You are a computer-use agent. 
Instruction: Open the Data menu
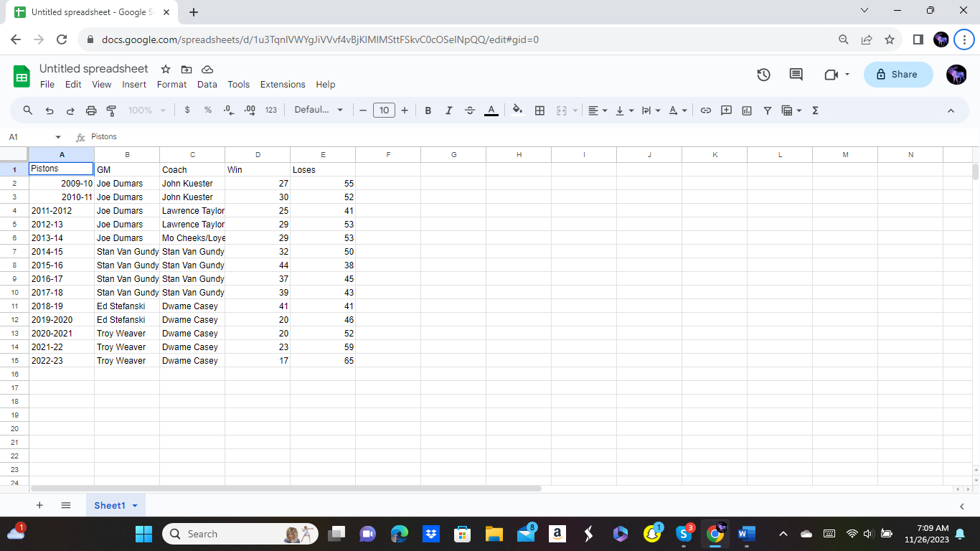click(x=207, y=85)
